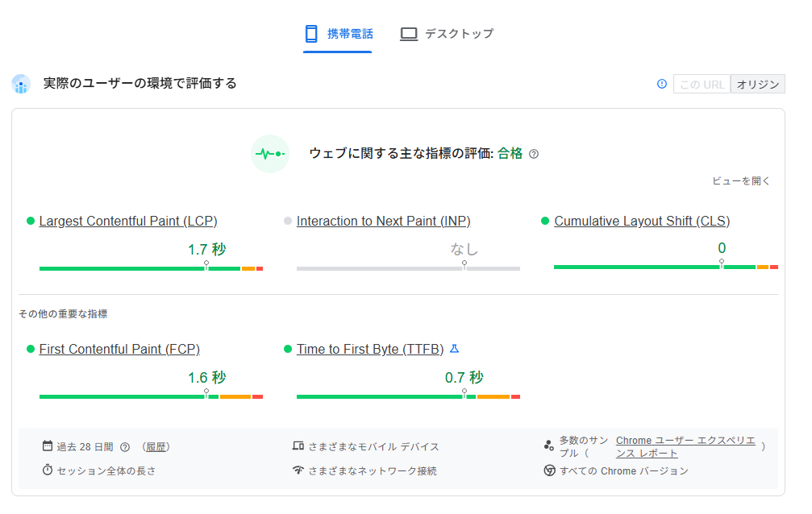Open First Contentful Paint (FCP) link

(x=119, y=350)
